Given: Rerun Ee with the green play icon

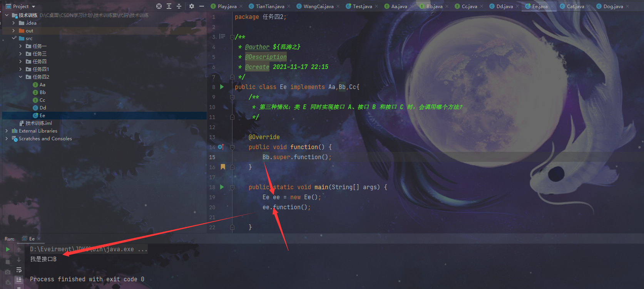Looking at the screenshot, I should pos(8,249).
